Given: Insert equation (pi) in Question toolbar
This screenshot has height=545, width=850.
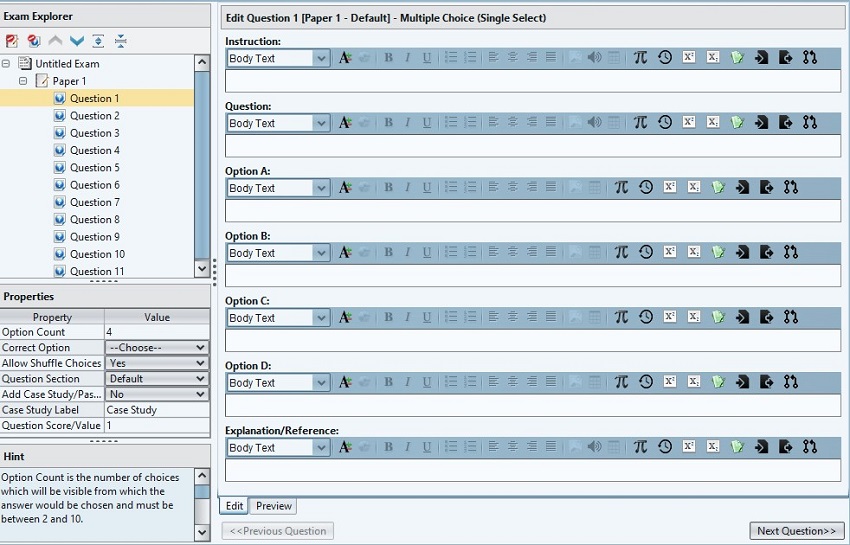Looking at the screenshot, I should point(640,122).
